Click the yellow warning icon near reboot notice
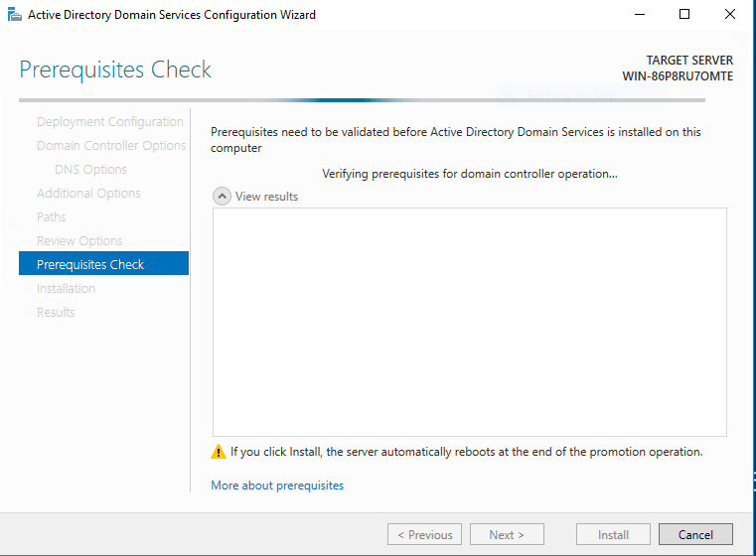This screenshot has width=756, height=556. [219, 452]
